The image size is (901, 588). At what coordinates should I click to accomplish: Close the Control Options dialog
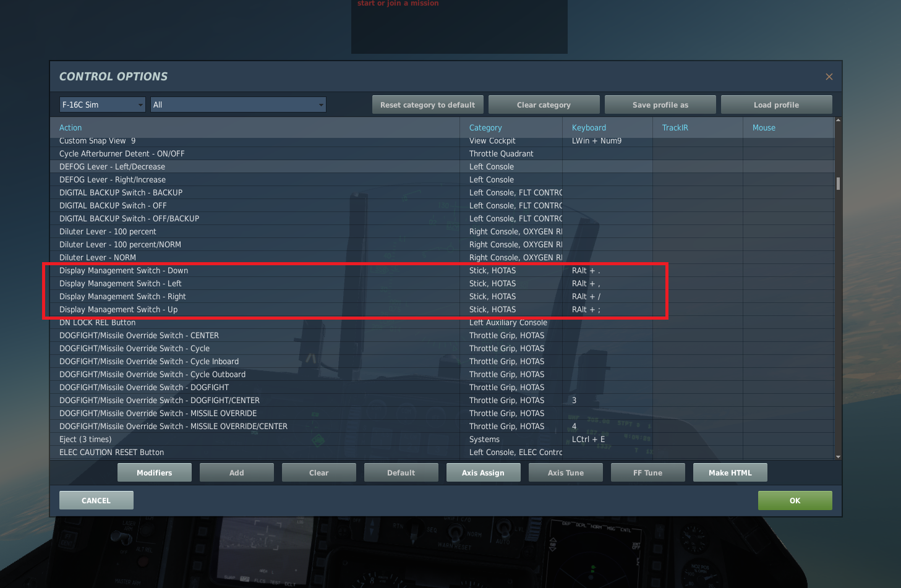(x=829, y=77)
